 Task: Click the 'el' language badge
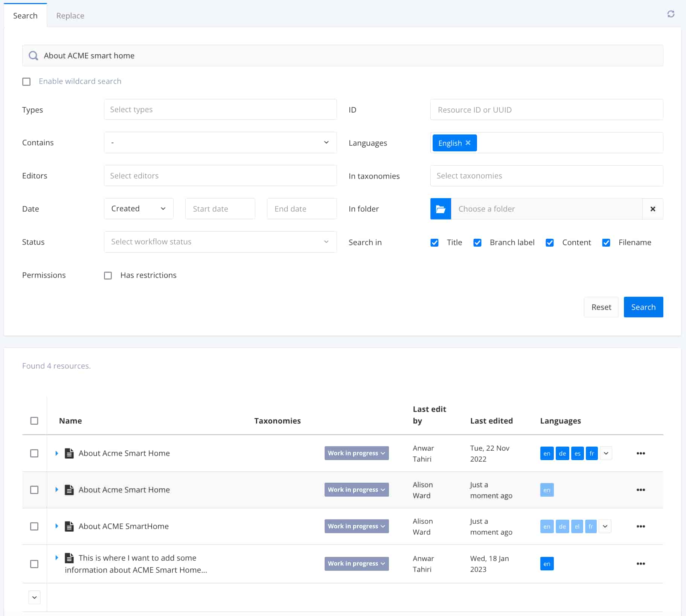[577, 526]
